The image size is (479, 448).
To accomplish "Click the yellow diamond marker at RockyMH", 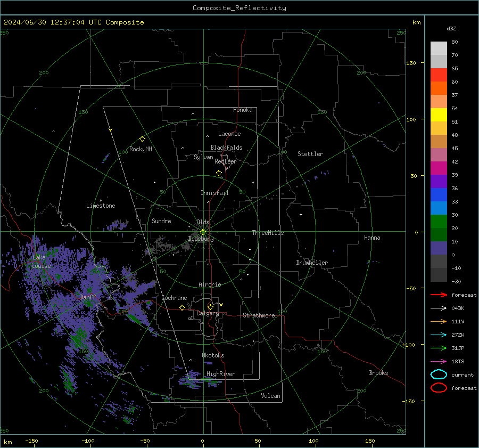I will [x=142, y=139].
